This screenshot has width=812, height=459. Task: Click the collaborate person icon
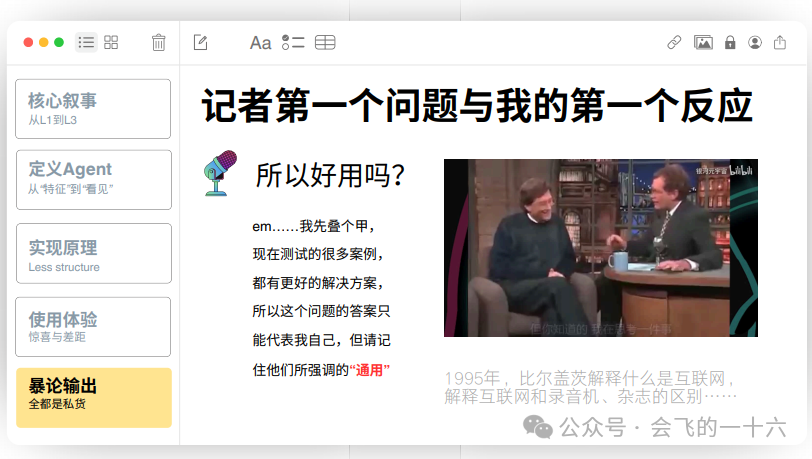(755, 42)
